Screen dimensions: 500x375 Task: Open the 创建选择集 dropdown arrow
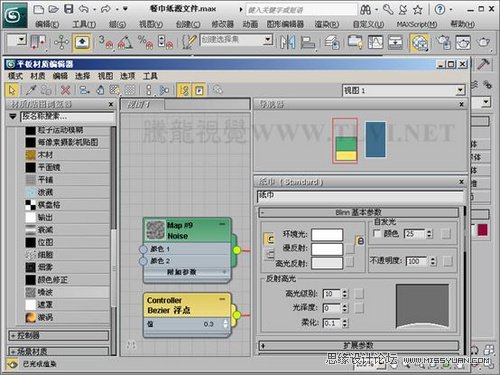tap(268, 40)
